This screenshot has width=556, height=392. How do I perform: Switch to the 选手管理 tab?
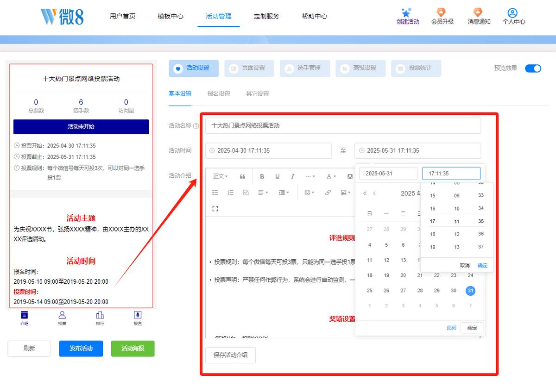point(305,68)
